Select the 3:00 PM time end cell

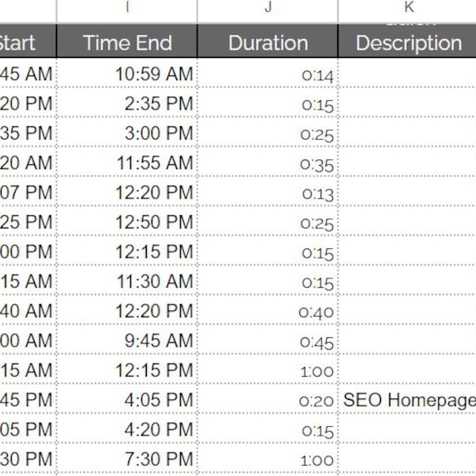tap(127, 132)
